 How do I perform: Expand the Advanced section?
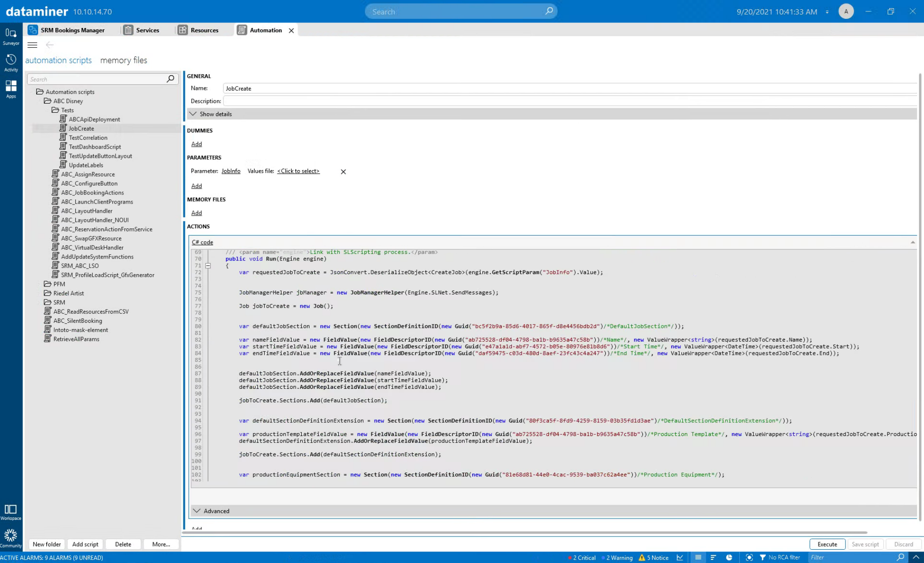pos(553,511)
